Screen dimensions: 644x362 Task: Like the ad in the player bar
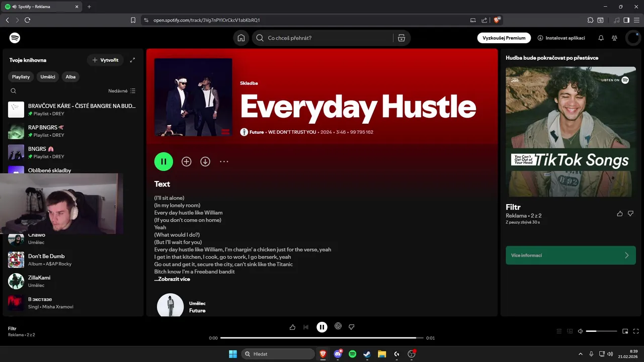[292, 327]
